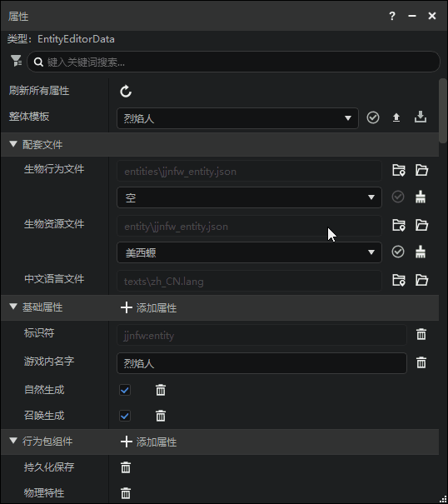
Task: Collapse the 配套文件 section
Action: [13, 144]
